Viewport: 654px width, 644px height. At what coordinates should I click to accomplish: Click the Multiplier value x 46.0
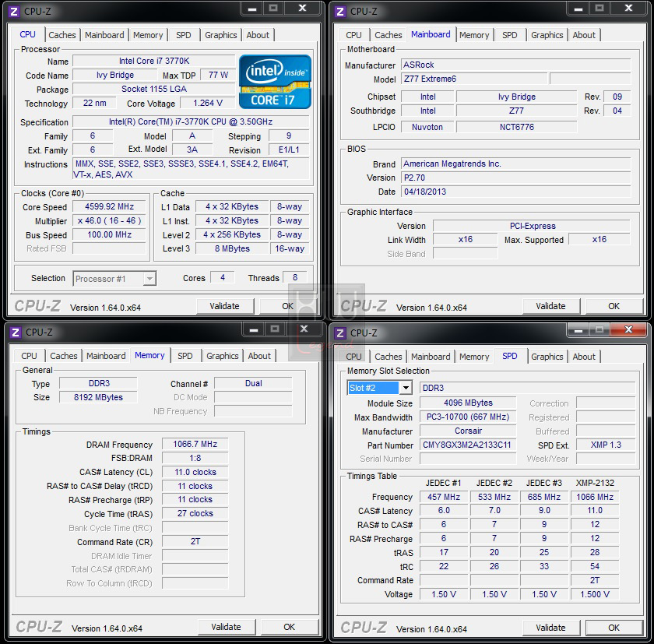tap(109, 220)
